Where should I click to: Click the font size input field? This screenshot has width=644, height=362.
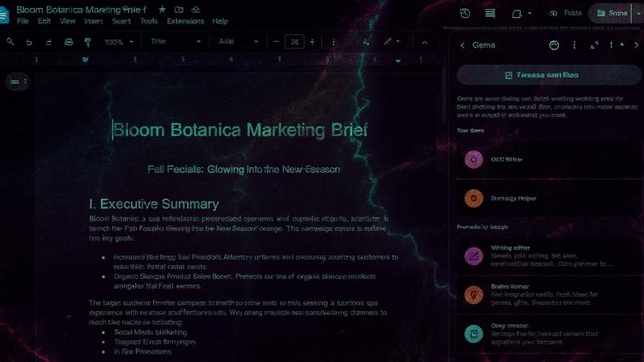coord(295,41)
